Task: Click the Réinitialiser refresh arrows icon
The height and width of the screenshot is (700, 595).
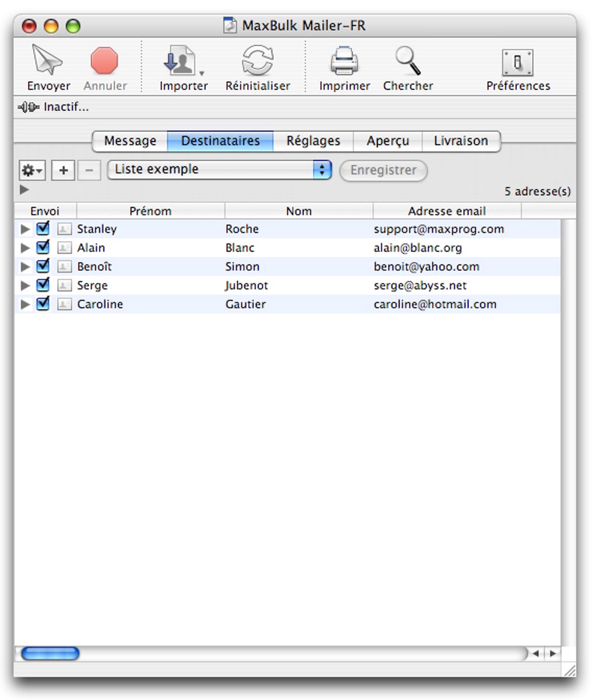Action: point(257,60)
